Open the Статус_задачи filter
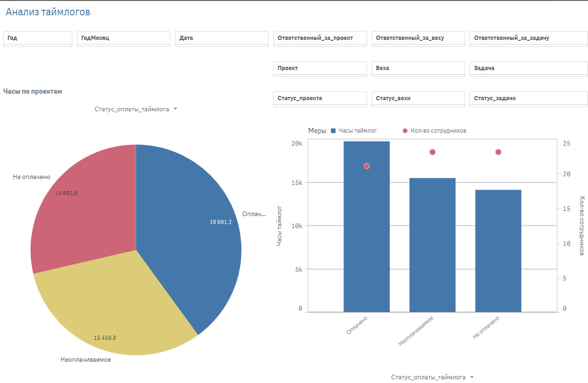Viewport: 588px width, 383px height. pos(528,98)
